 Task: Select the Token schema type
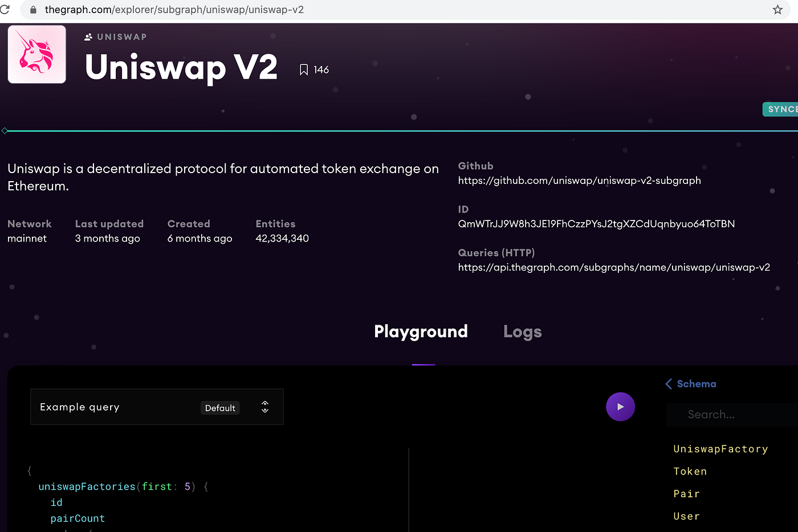click(x=690, y=471)
